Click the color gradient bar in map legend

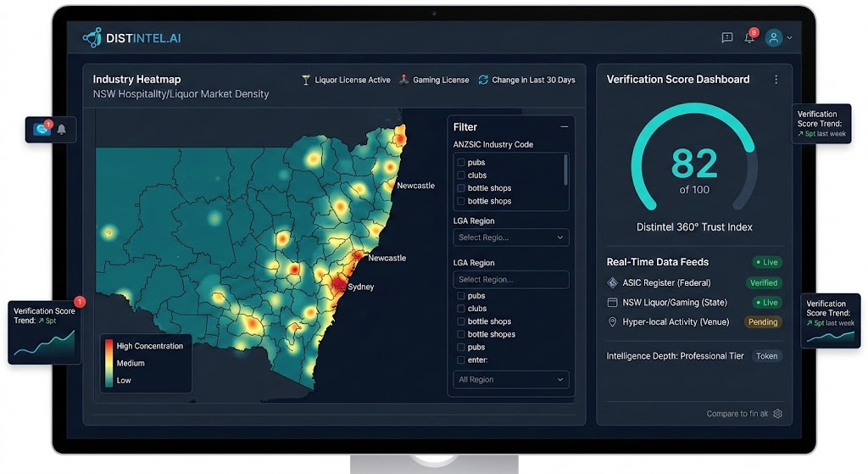point(108,363)
